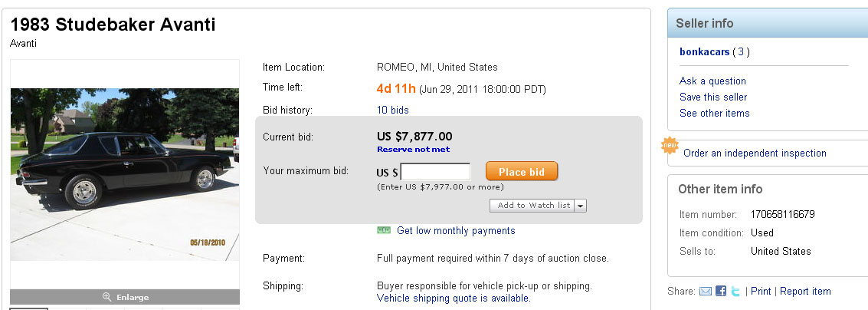This screenshot has width=868, height=310.
Task: Click the orange 'new' badge icon
Action: pyautogui.click(x=670, y=146)
